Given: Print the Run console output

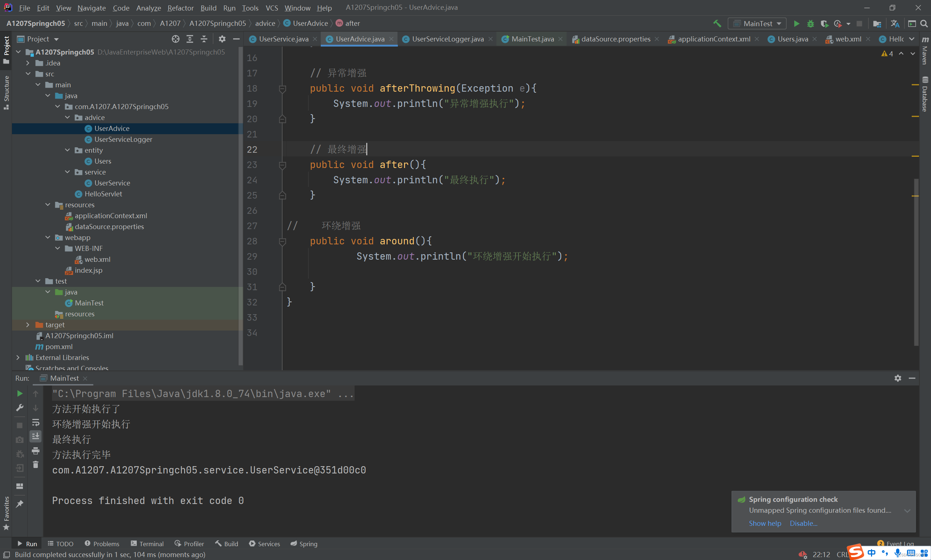Looking at the screenshot, I should click(x=36, y=451).
